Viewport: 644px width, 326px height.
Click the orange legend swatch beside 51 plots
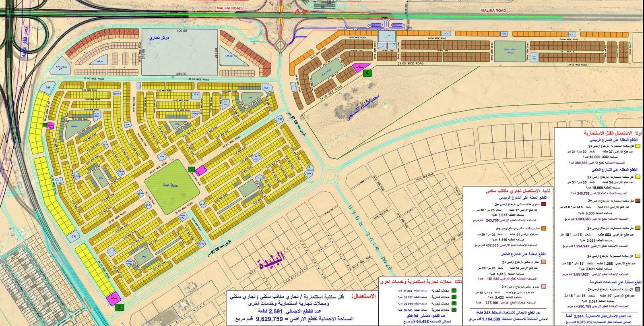[544, 228]
